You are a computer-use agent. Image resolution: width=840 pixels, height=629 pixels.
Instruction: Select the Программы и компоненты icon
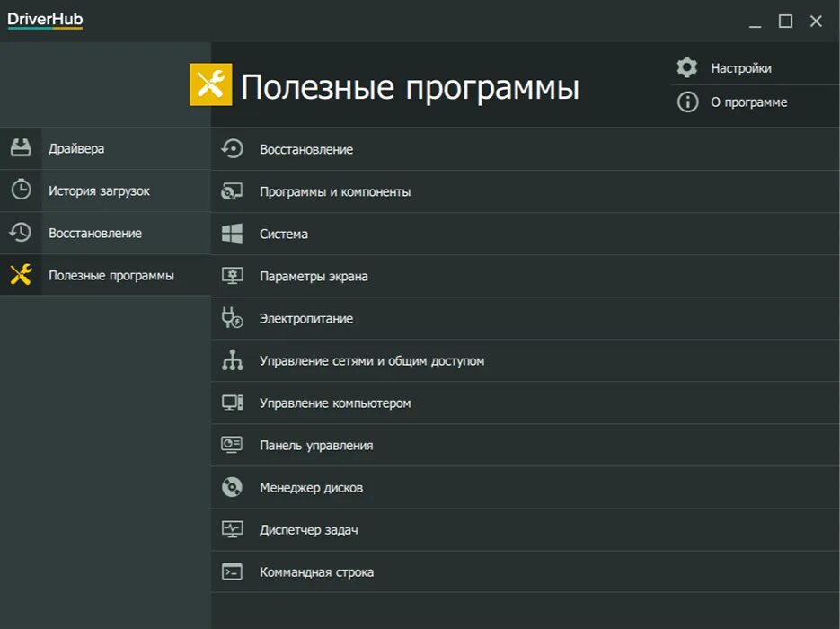(232, 191)
